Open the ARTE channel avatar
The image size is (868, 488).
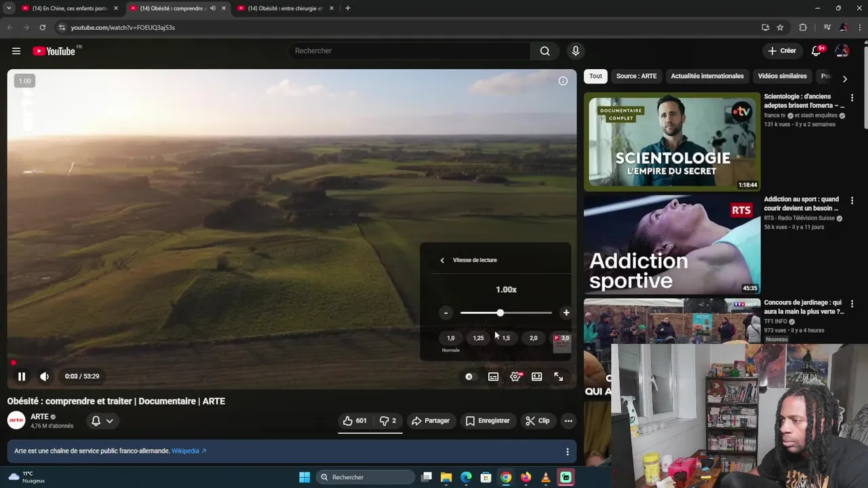(x=16, y=421)
